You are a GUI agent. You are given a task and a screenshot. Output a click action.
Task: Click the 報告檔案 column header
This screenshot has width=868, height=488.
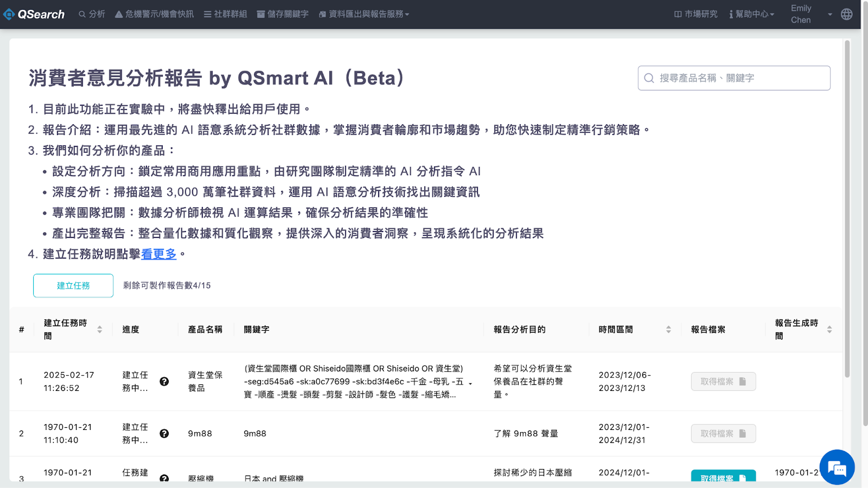(708, 330)
